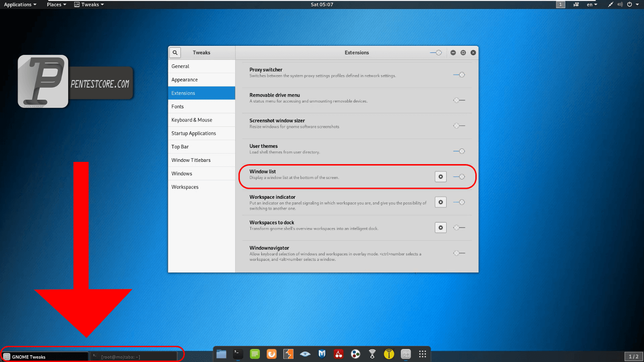Click the screen recorder camera icon in top bar
The image size is (644, 362).
[577, 4]
